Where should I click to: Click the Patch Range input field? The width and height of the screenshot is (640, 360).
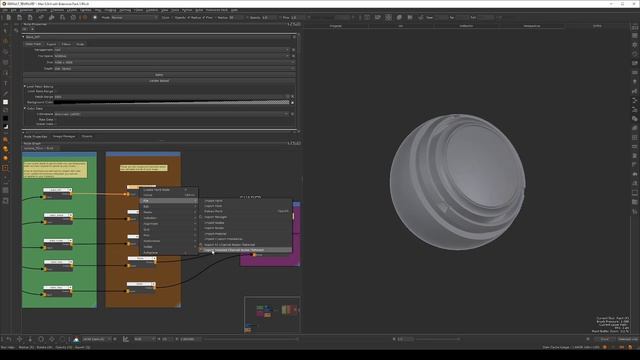pyautogui.click(x=170, y=97)
